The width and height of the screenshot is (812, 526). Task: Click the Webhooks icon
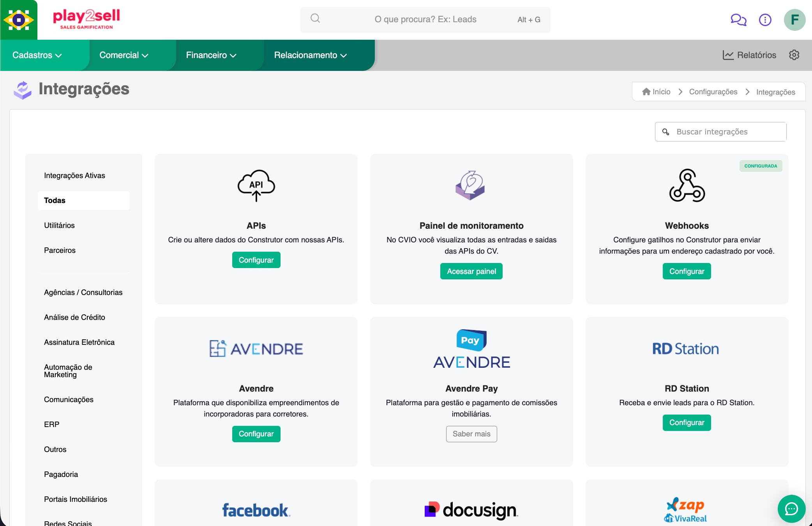687,185
